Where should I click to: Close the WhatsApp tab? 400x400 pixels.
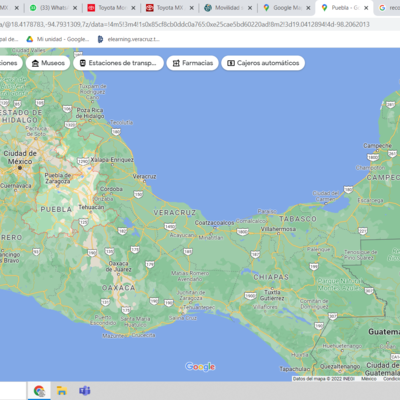coord(75,8)
